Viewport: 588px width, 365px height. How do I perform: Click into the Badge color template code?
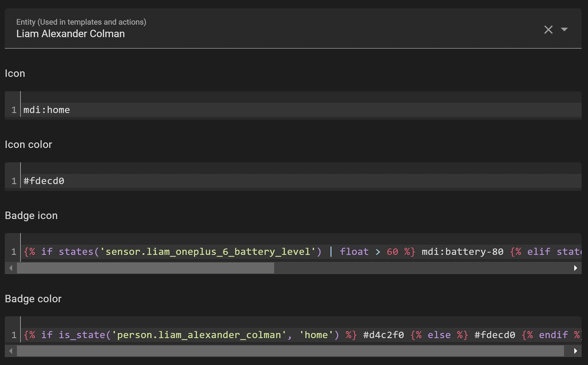tap(301, 335)
